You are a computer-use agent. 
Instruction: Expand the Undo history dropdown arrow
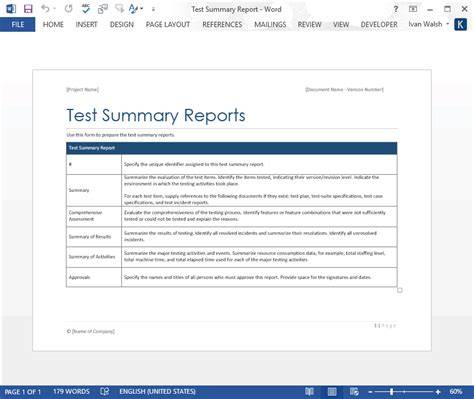pyautogui.click(x=54, y=9)
